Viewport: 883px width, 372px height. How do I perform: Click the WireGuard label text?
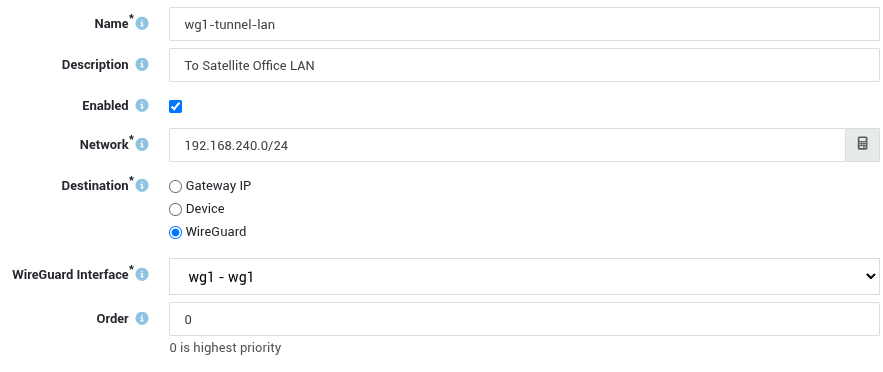coord(216,232)
